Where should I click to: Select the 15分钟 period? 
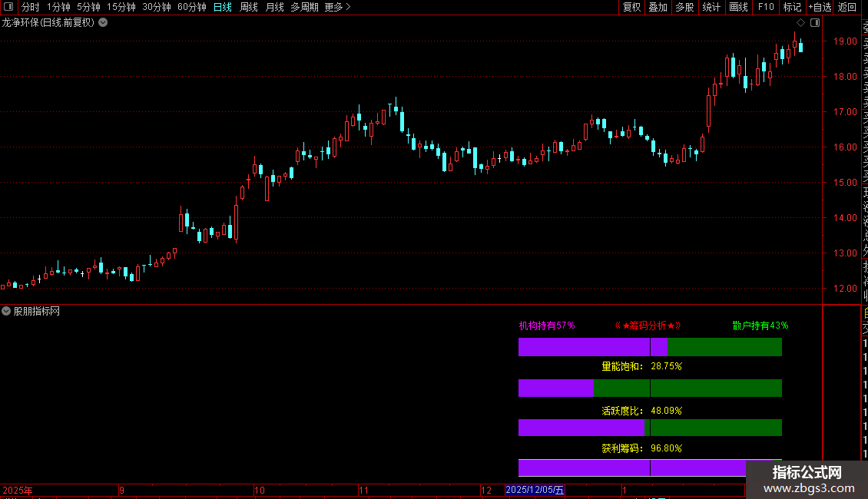(x=121, y=7)
